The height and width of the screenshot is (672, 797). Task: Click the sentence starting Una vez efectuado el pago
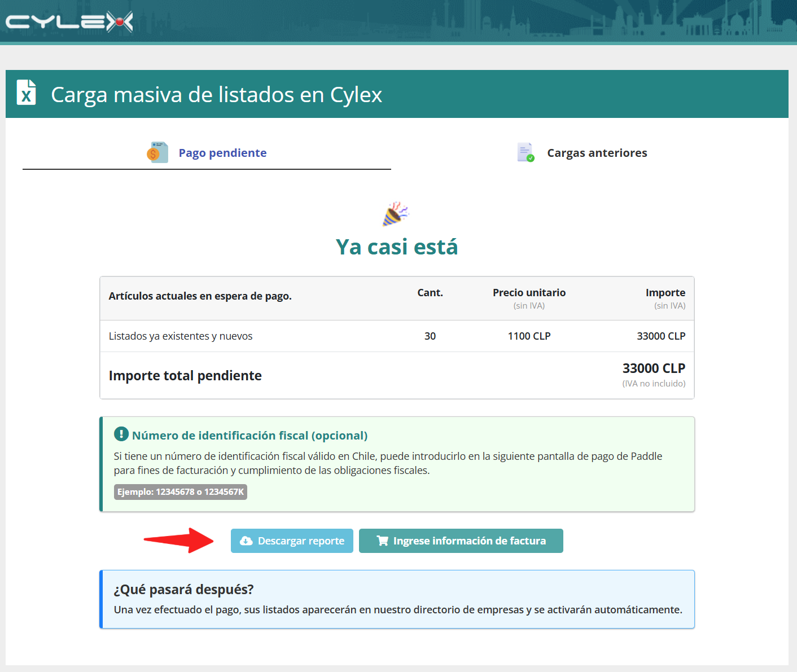click(398, 610)
